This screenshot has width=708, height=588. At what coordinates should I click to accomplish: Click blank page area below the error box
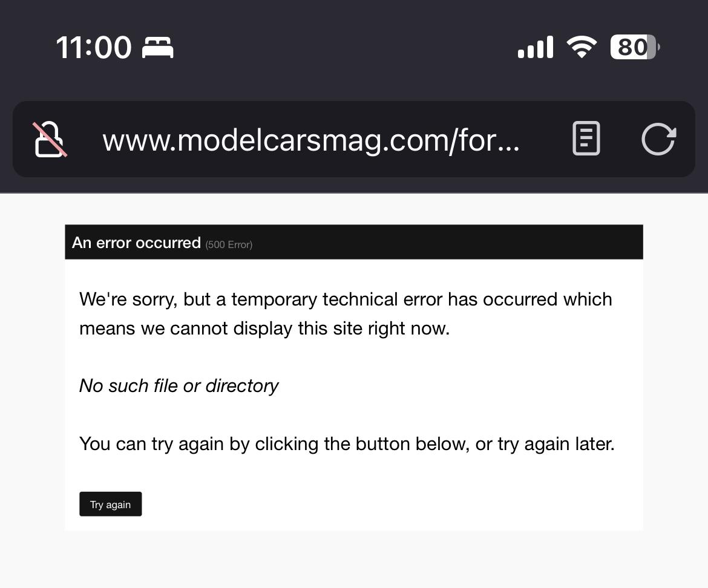click(x=354, y=560)
